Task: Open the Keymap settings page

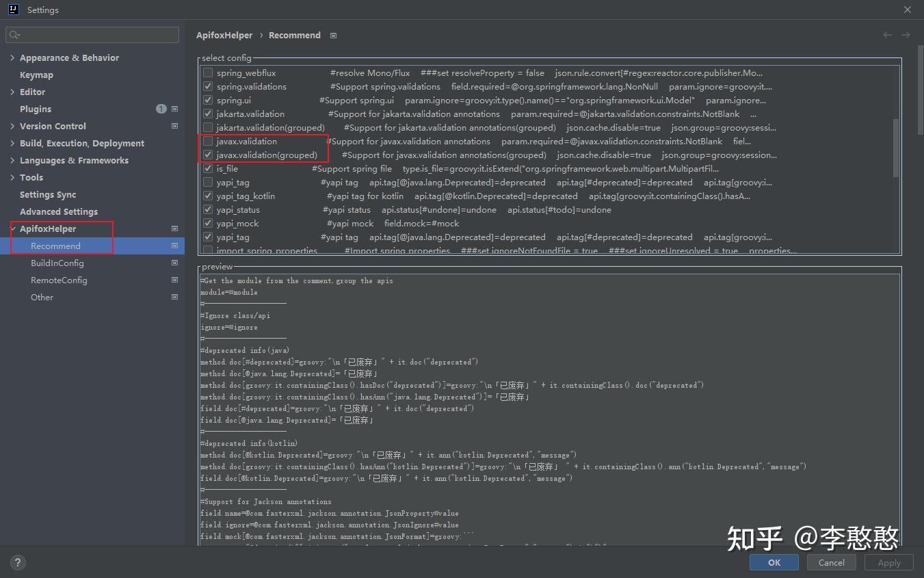Action: (35, 75)
